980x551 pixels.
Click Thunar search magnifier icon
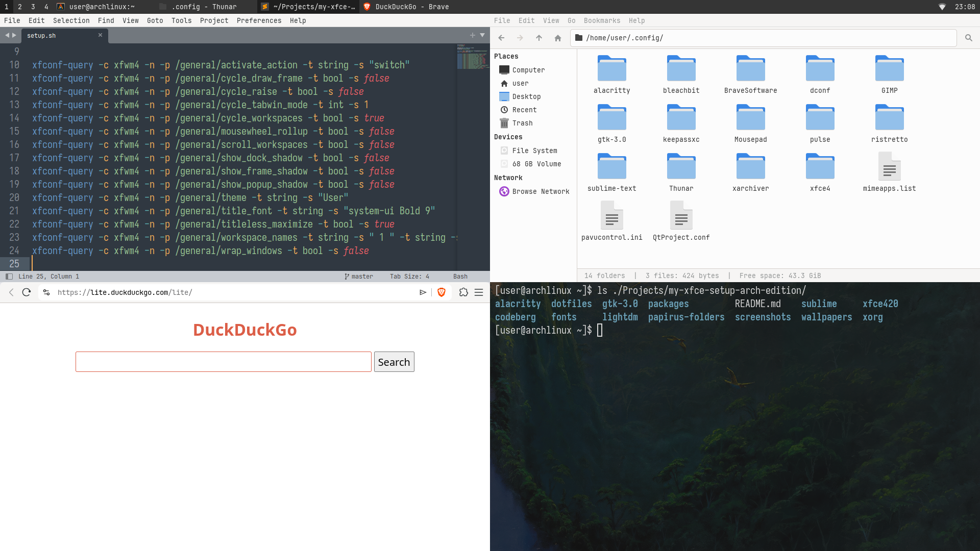click(x=968, y=38)
